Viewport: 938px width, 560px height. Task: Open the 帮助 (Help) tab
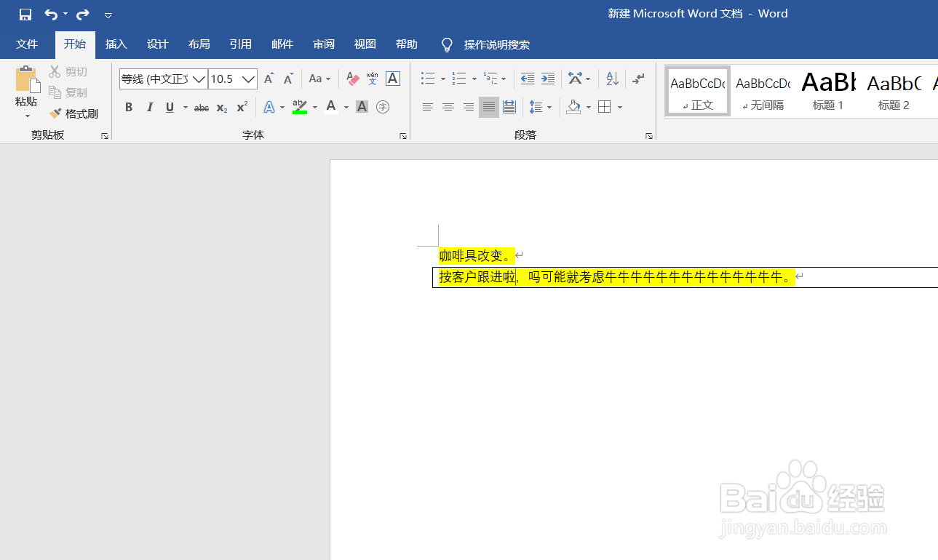point(407,44)
